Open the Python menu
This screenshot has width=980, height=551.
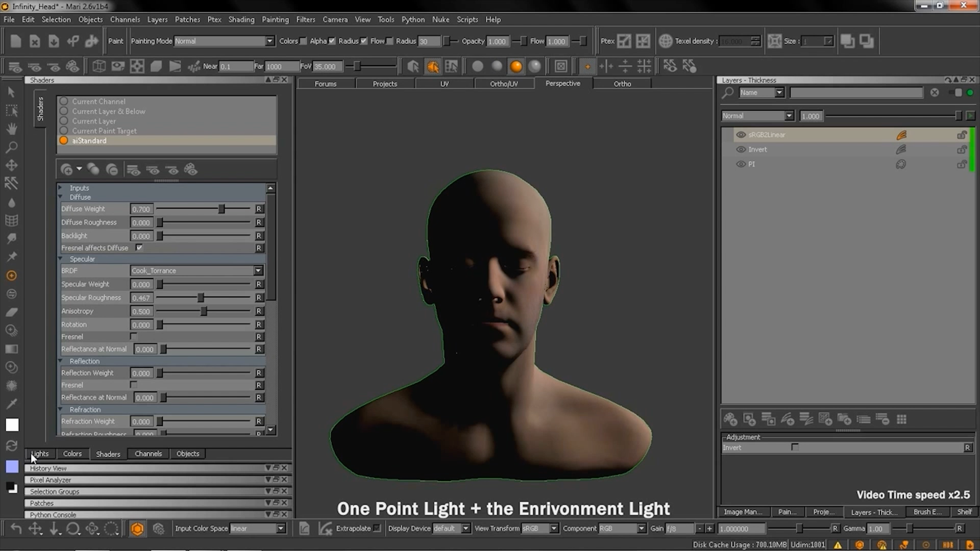(412, 19)
